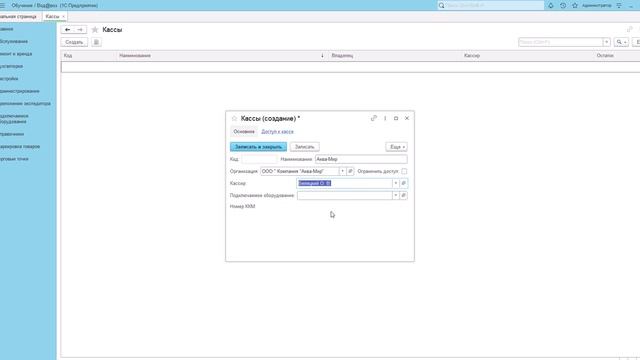Open Кассир record button

(403, 183)
